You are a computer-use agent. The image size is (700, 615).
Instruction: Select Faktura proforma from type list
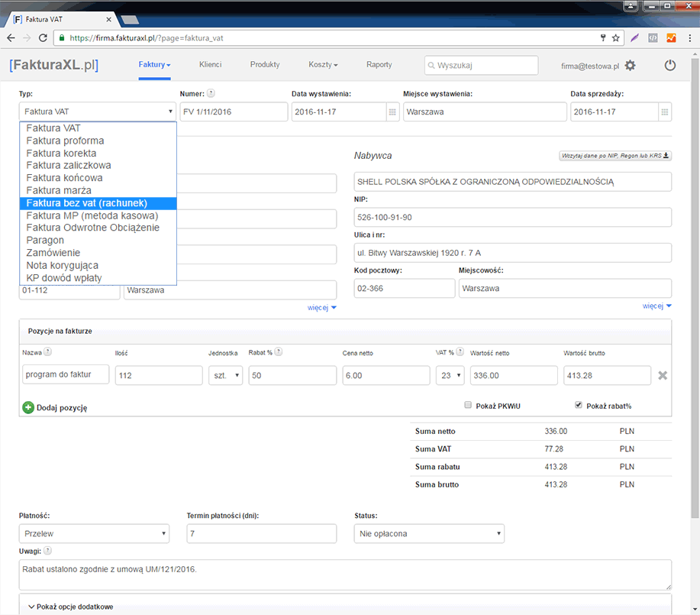tap(65, 141)
